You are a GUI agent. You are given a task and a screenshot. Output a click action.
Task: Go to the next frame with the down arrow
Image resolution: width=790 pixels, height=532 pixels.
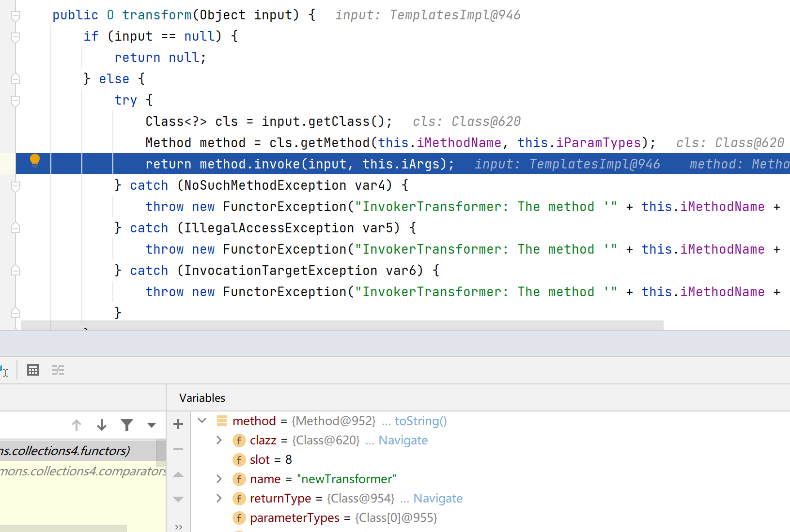pyautogui.click(x=102, y=425)
